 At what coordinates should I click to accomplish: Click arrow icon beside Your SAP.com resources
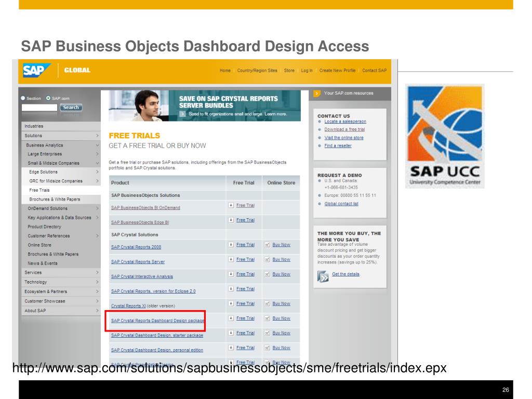point(317,94)
